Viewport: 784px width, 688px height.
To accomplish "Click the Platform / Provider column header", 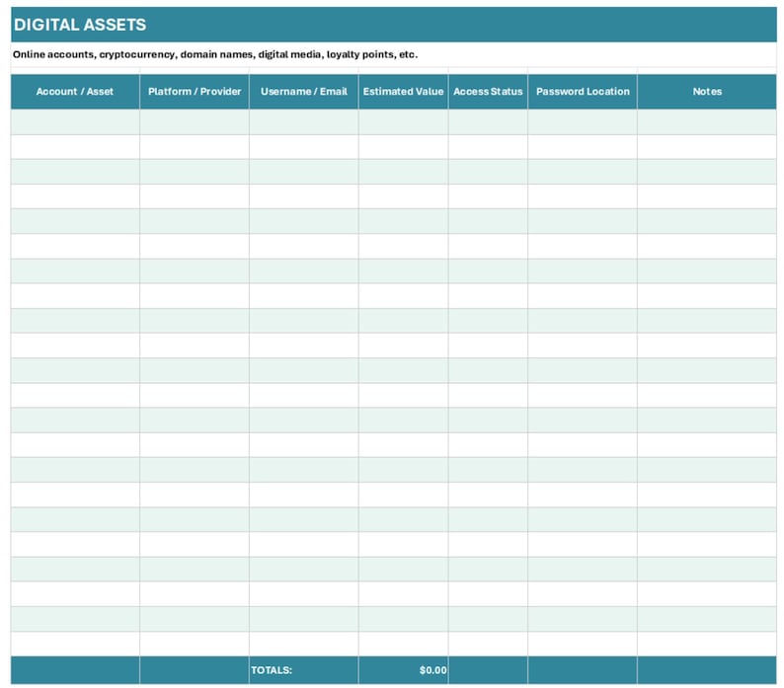I will (x=195, y=92).
